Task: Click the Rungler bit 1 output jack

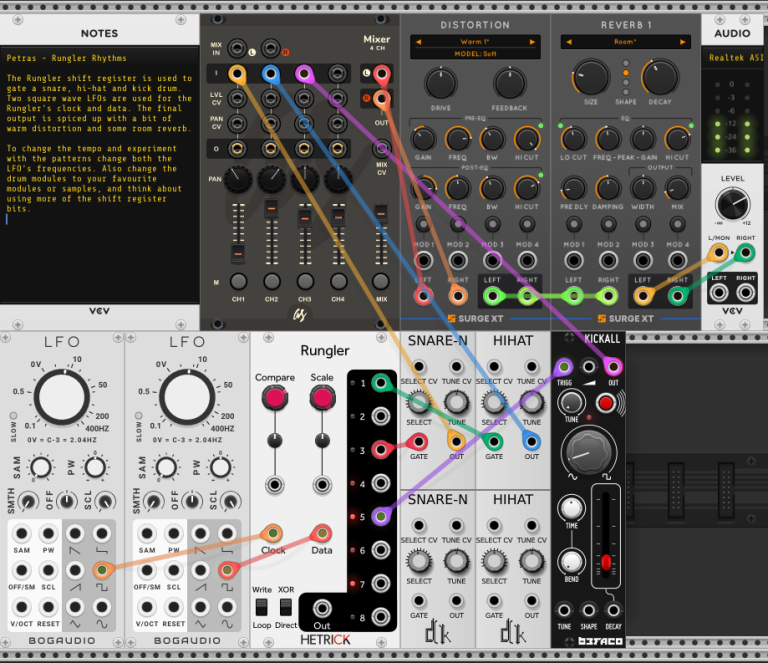Action: (x=381, y=383)
